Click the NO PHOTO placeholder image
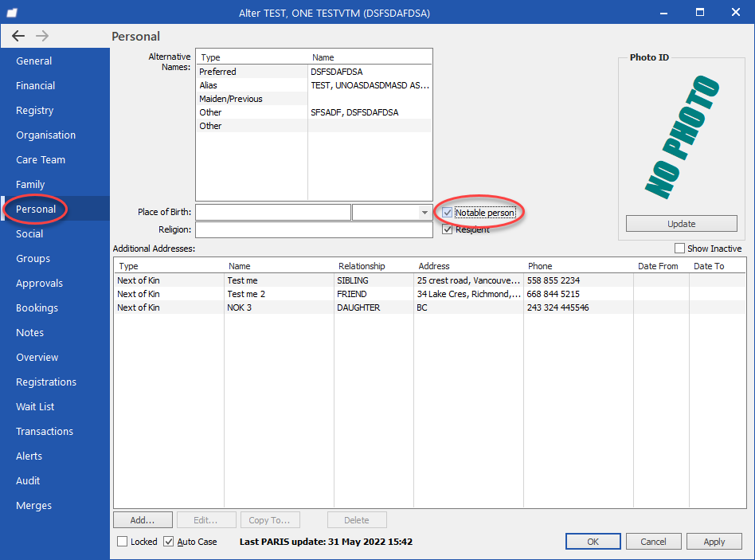The image size is (755, 560). click(x=682, y=137)
